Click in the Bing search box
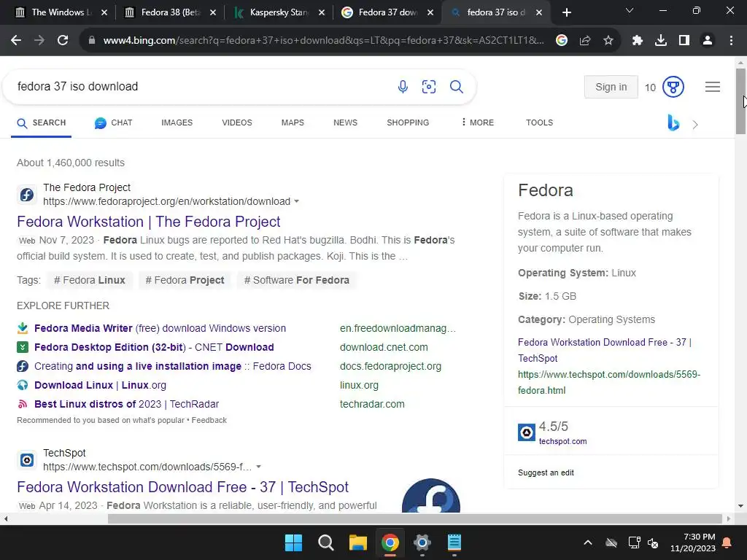 pyautogui.click(x=200, y=87)
